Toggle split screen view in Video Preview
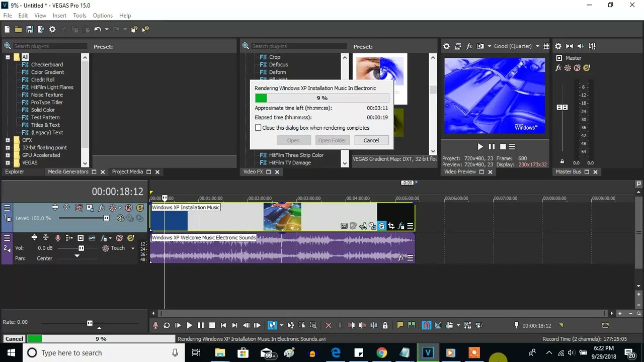 point(480,46)
